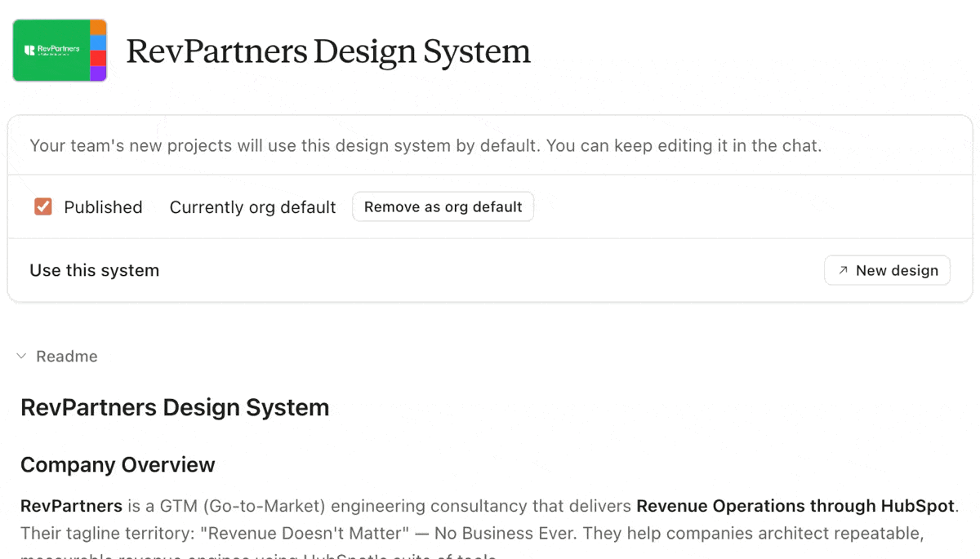Click the New design button

tap(887, 270)
